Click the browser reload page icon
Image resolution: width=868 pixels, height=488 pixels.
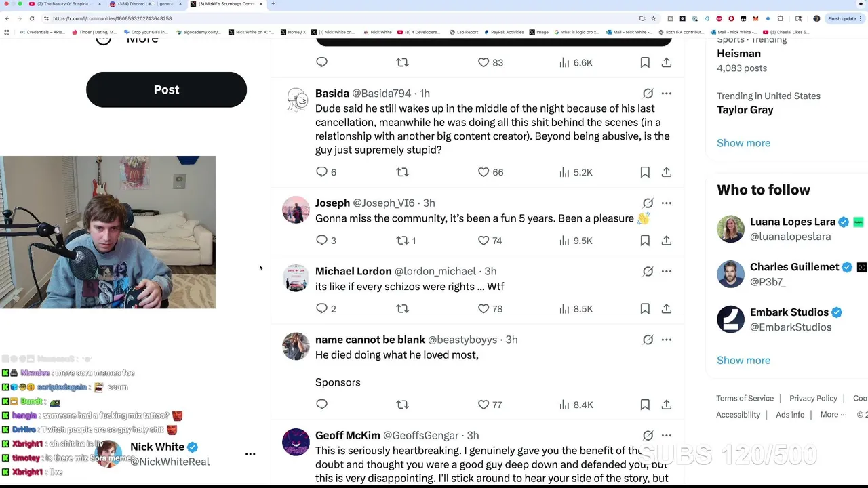(32, 18)
